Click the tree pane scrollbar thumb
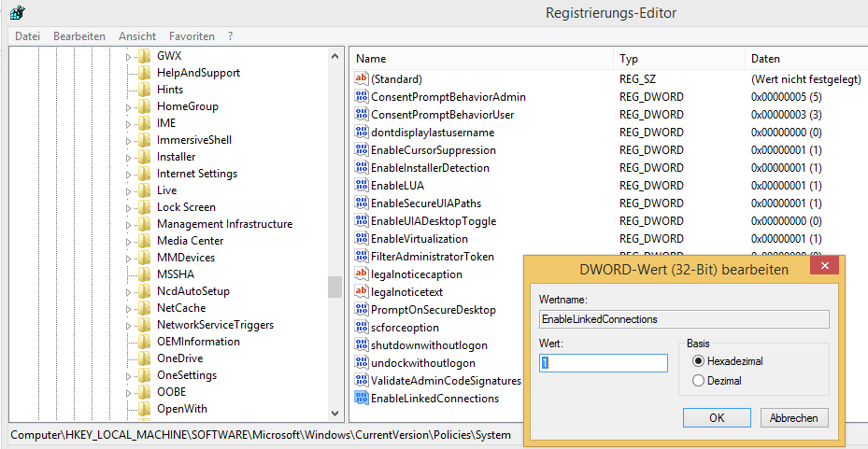The width and height of the screenshot is (868, 449). [x=334, y=287]
